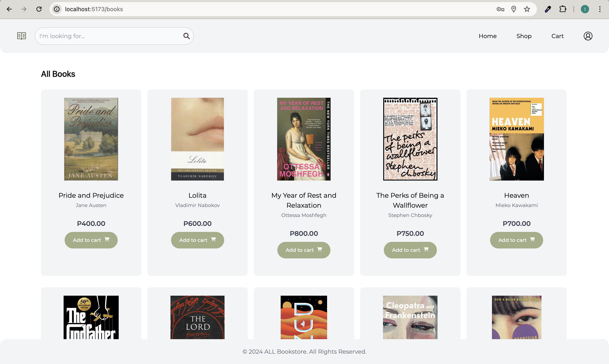Go back with the browser back arrow

9,9
